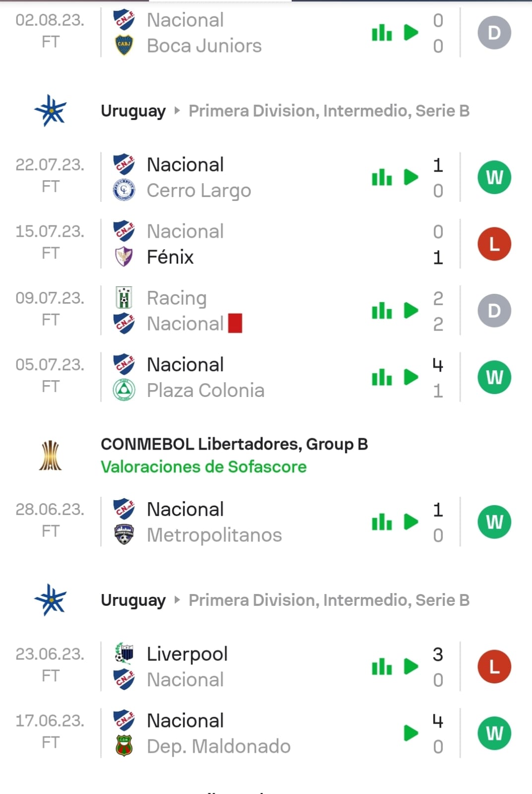Image resolution: width=532 pixels, height=794 pixels.
Task: Open CONMEBOL Libertadores, Group B tournament
Action: coord(234,444)
